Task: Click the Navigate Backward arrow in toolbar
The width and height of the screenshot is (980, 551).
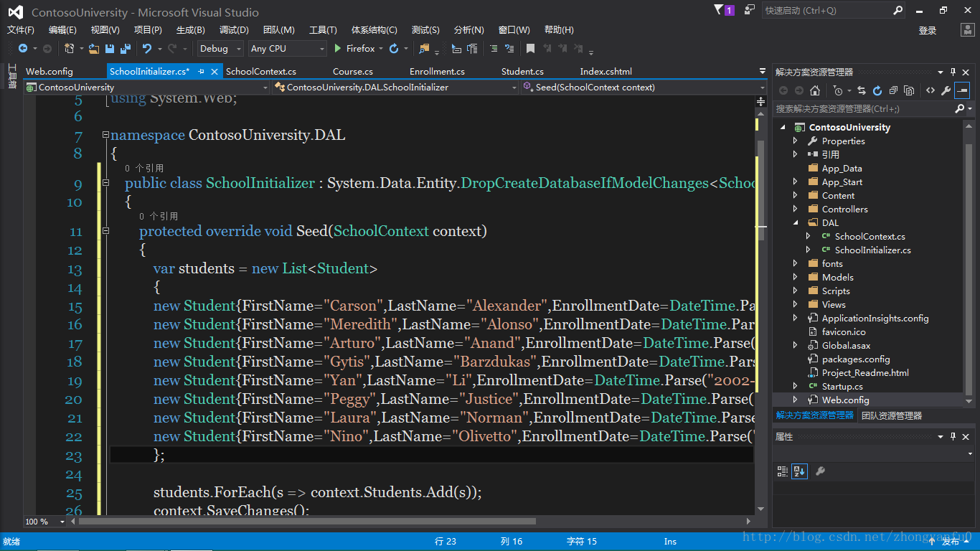Action: [23, 48]
